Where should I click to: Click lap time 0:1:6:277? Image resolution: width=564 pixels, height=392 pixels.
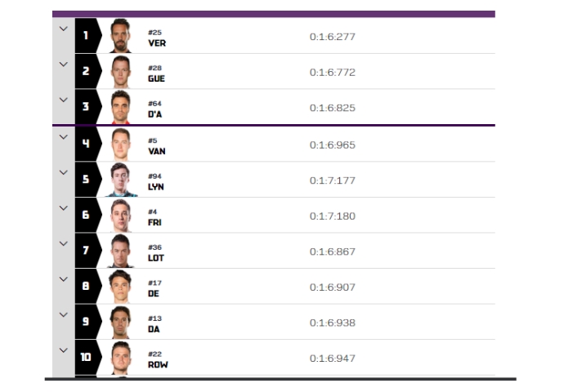pyautogui.click(x=333, y=37)
